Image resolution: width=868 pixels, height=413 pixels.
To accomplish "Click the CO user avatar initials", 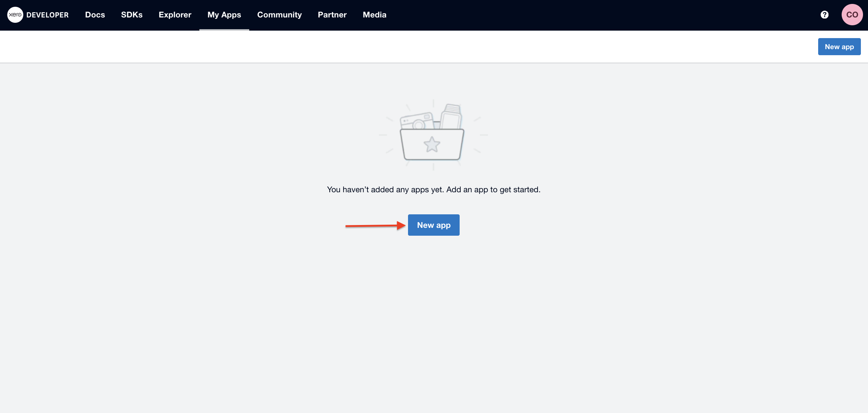I will (x=851, y=14).
